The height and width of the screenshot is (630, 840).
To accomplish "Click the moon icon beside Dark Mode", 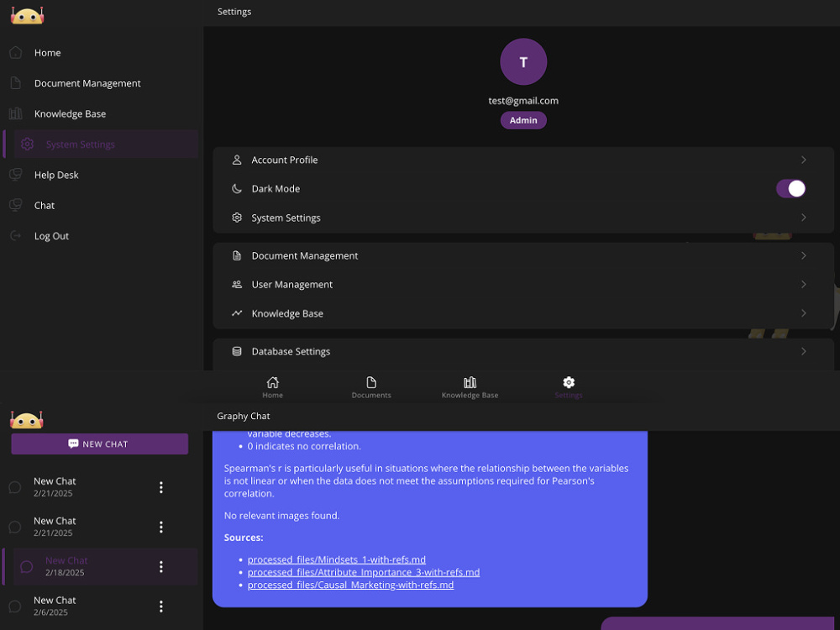I will (237, 188).
